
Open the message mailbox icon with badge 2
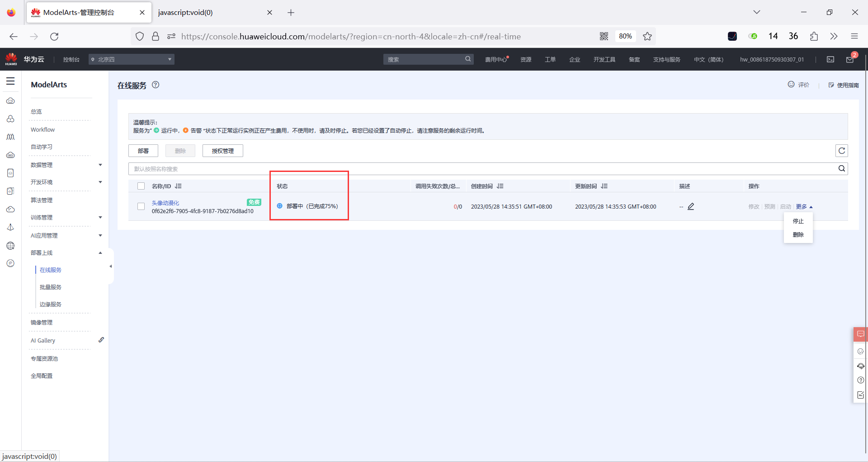[850, 59]
